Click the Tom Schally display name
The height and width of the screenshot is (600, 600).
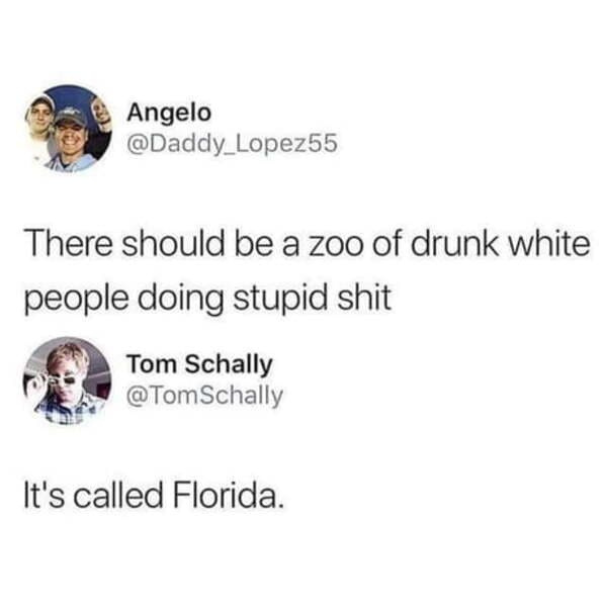[x=200, y=364]
